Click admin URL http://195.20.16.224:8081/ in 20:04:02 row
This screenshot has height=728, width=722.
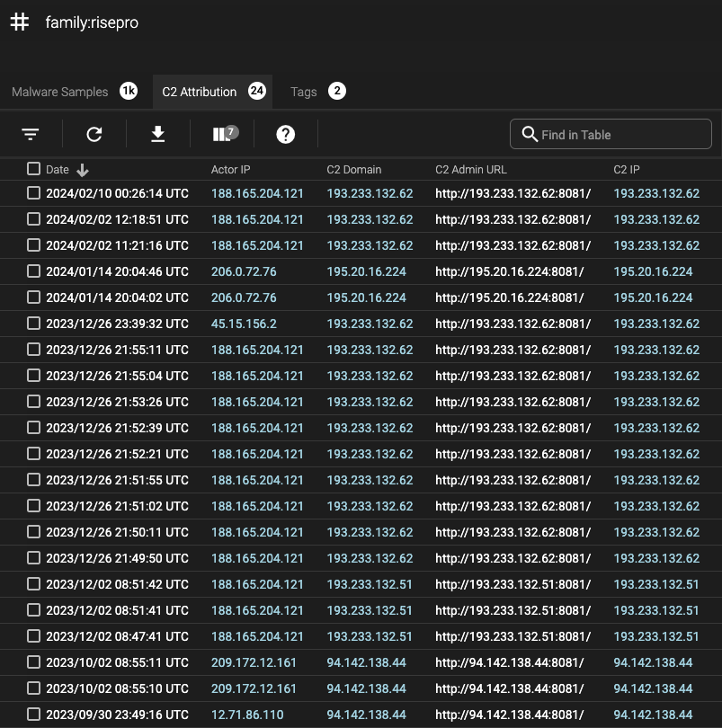coord(509,297)
